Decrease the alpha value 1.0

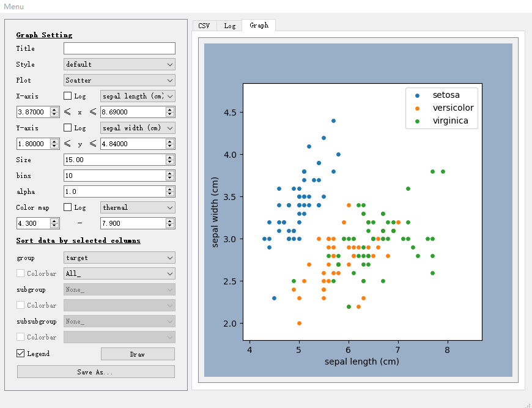(x=170, y=194)
